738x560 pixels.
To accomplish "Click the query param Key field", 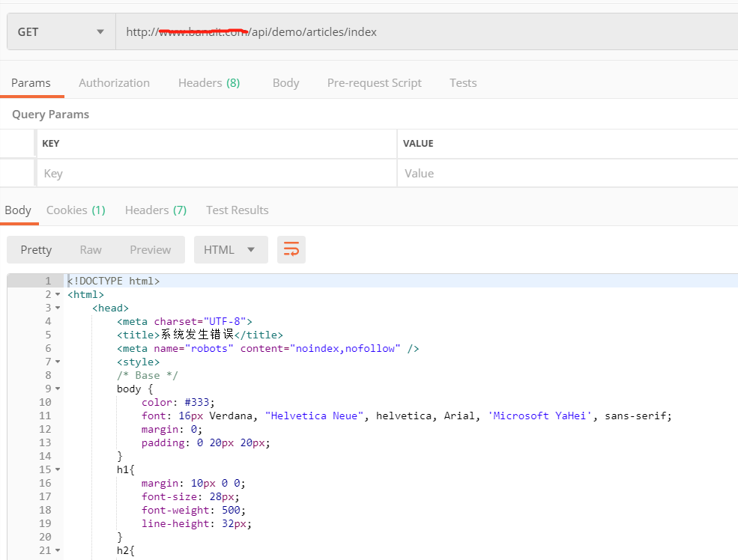I will [217, 174].
